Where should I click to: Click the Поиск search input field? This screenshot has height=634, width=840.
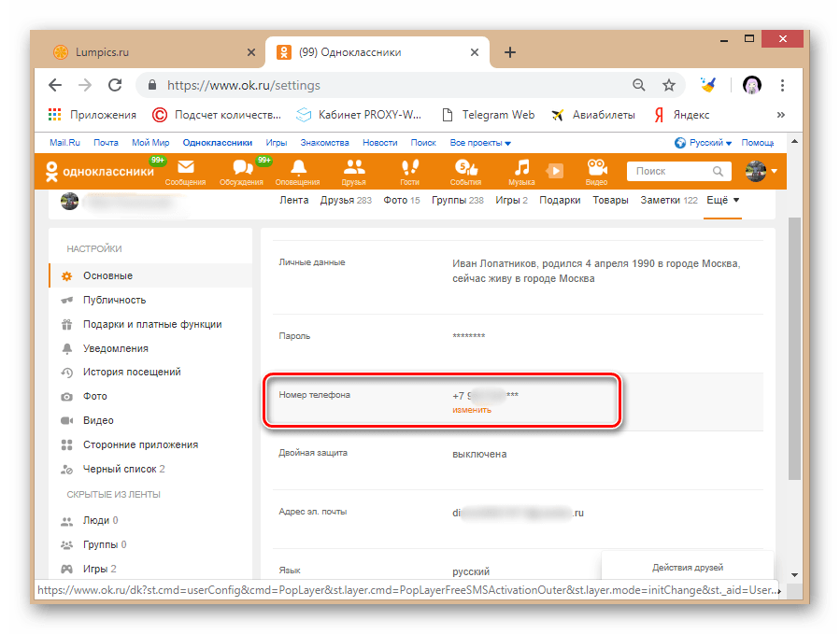pyautogui.click(x=668, y=171)
